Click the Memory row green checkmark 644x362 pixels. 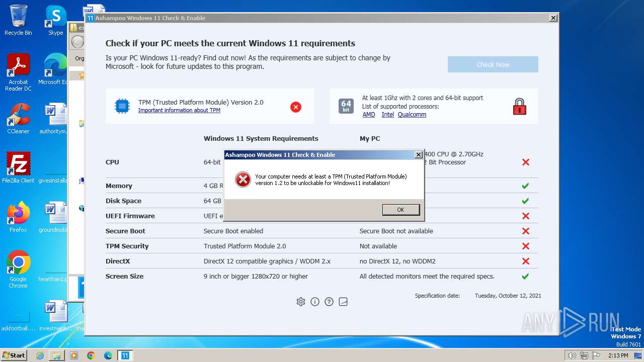[525, 186]
